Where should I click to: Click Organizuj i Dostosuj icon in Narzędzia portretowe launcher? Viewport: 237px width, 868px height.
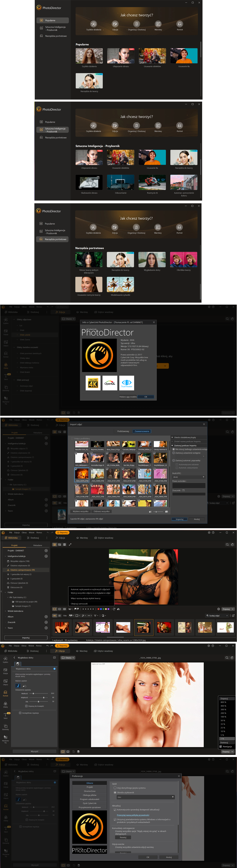[x=136, y=227]
